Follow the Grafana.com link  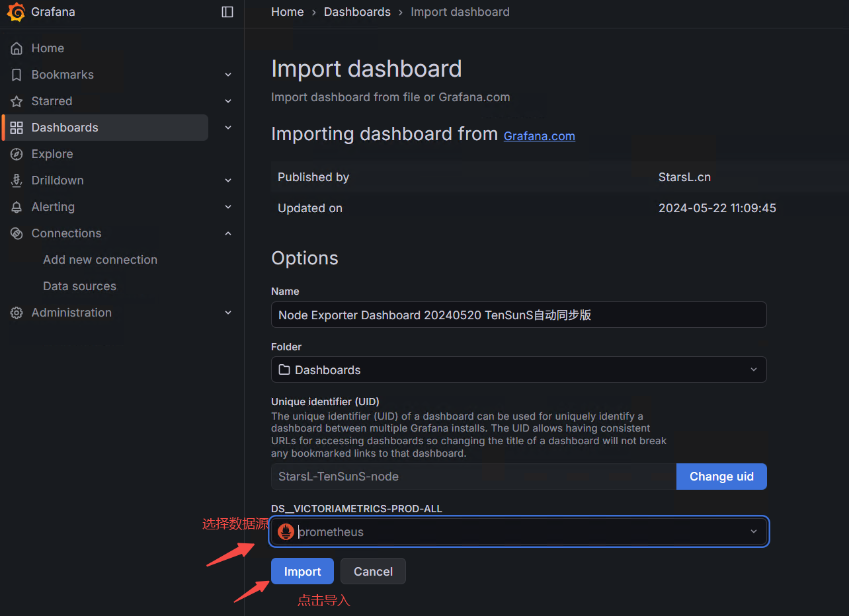540,135
